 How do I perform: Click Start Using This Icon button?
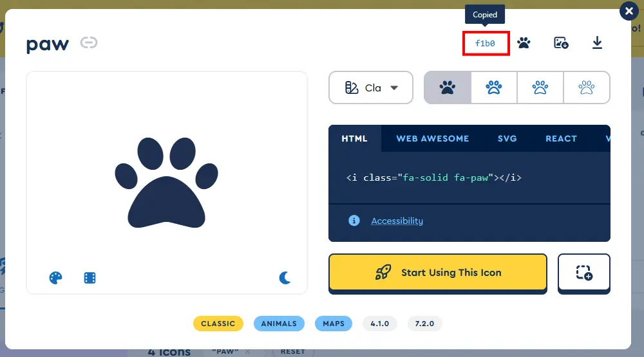(x=437, y=273)
